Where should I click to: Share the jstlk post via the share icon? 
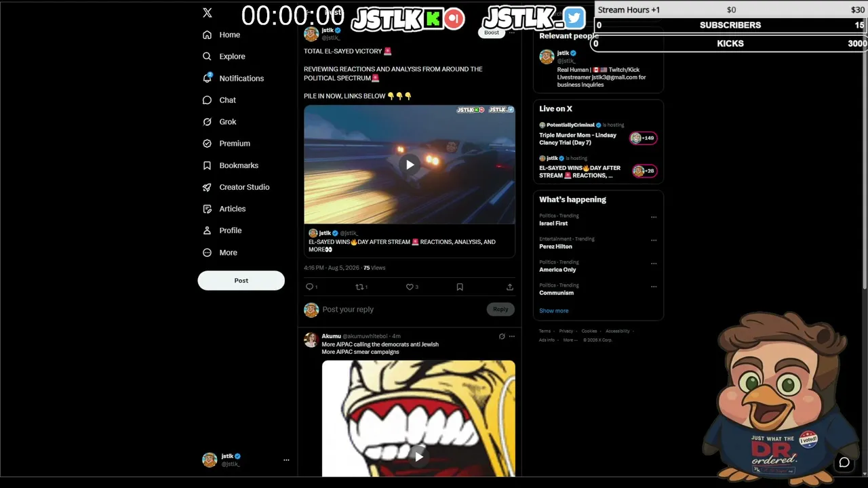click(x=510, y=287)
